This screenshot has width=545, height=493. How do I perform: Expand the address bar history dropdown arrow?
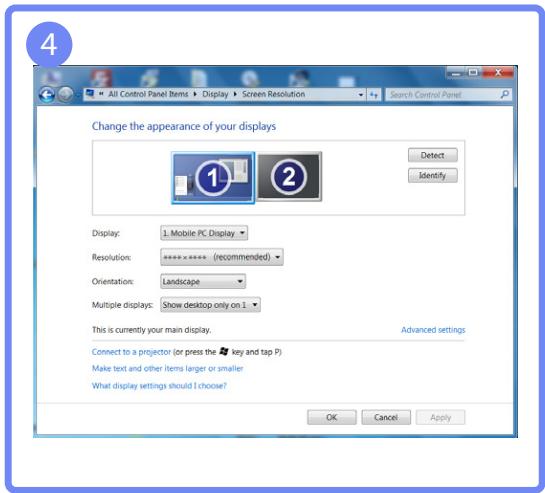tap(360, 95)
